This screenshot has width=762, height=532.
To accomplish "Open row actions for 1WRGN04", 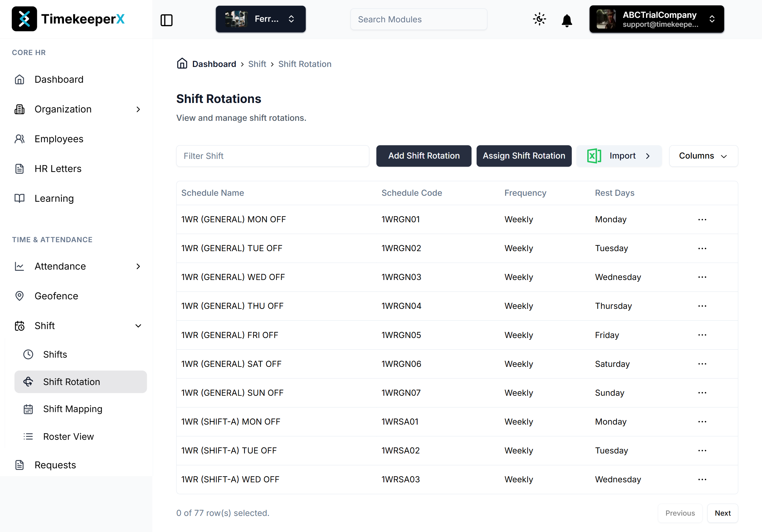I will tap(702, 306).
